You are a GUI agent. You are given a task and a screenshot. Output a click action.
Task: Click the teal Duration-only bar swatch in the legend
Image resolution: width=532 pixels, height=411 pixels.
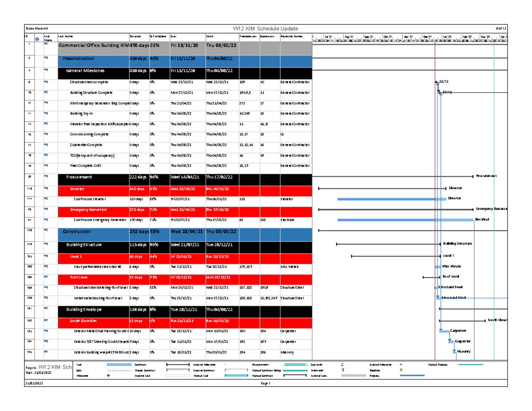coord(297,365)
